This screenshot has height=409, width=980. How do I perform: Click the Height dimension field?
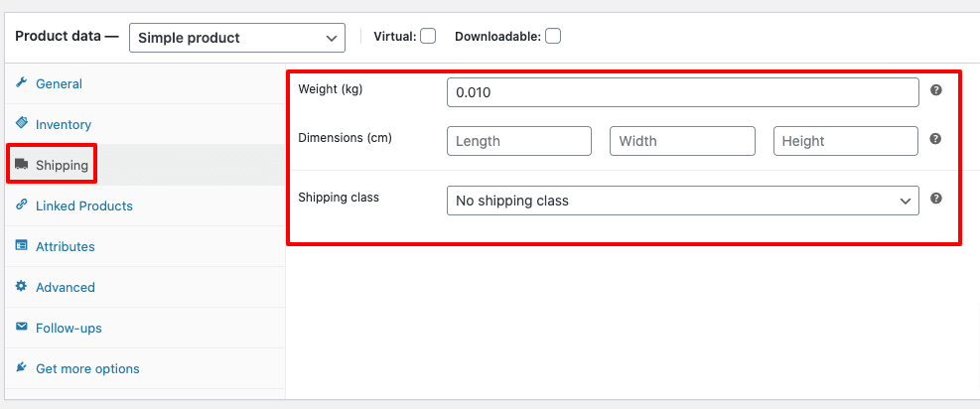click(845, 141)
